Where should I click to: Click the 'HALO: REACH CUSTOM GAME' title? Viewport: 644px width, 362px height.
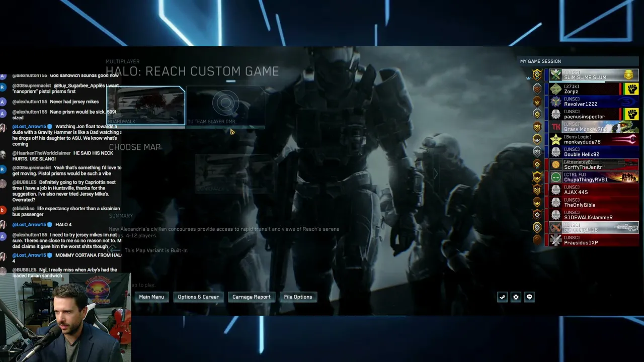[192, 71]
